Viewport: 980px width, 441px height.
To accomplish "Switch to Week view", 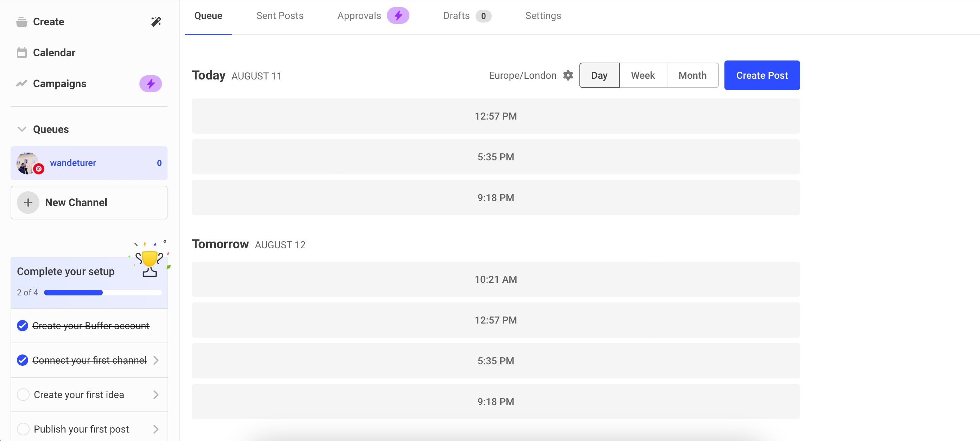I will 642,75.
